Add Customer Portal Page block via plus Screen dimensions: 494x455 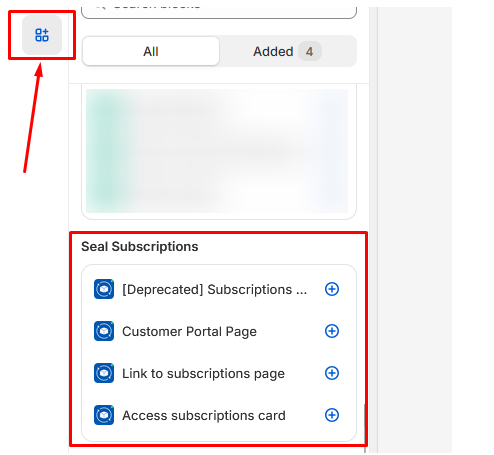click(332, 331)
